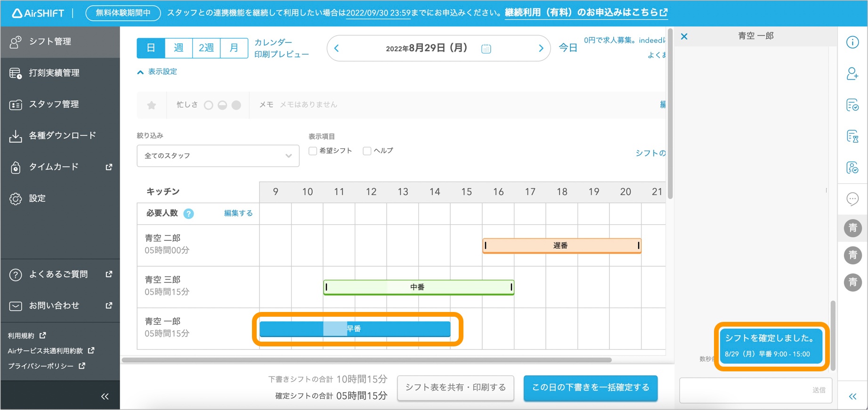Open スタッフ管理 in the sidebar

point(54,104)
